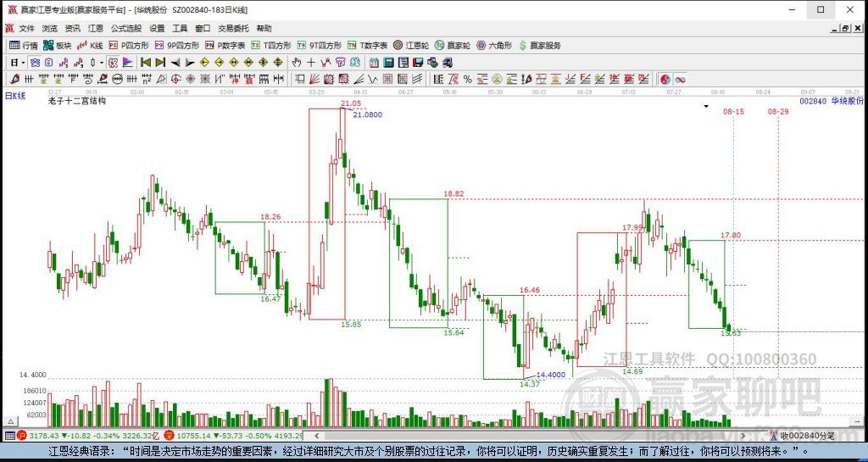Click 老子十二宫结构 indicator title
This screenshot has width=868, height=462.
77,101
